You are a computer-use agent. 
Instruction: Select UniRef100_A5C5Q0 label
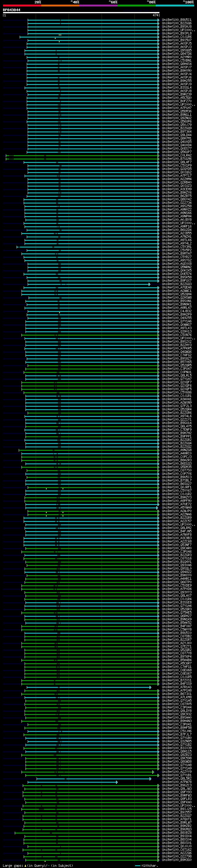click(x=176, y=98)
